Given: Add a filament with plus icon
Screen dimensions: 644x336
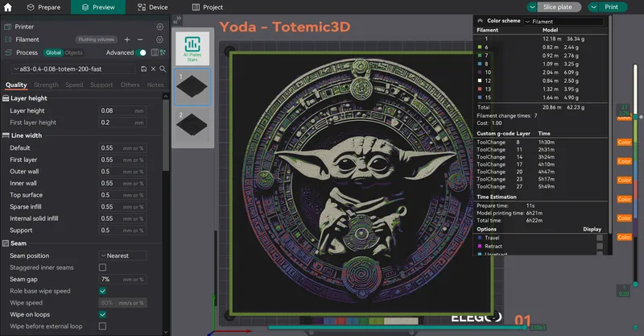Looking at the screenshot, I should click(x=127, y=39).
